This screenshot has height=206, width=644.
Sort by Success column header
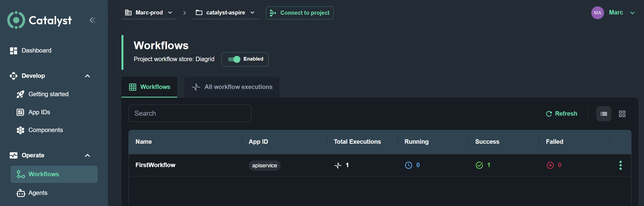[x=487, y=142]
